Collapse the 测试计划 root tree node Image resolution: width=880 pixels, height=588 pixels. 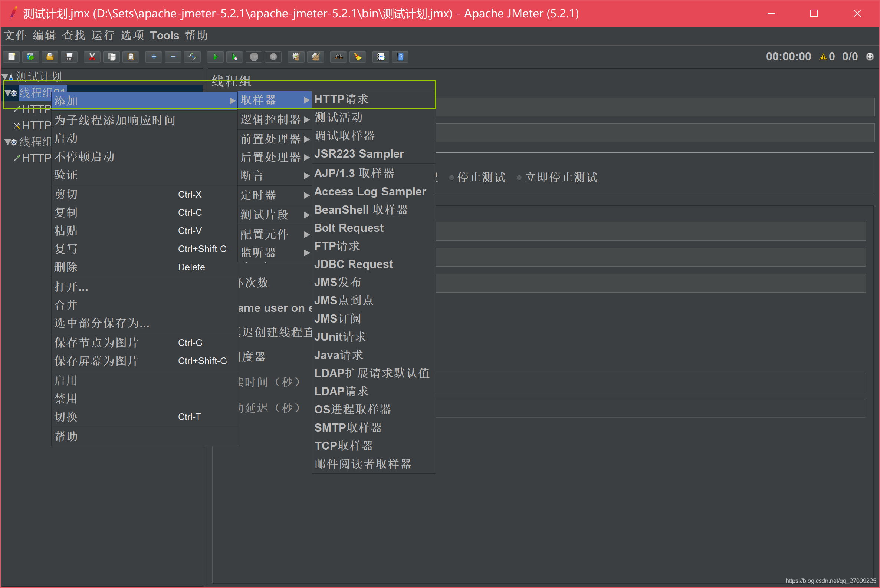pos(5,77)
